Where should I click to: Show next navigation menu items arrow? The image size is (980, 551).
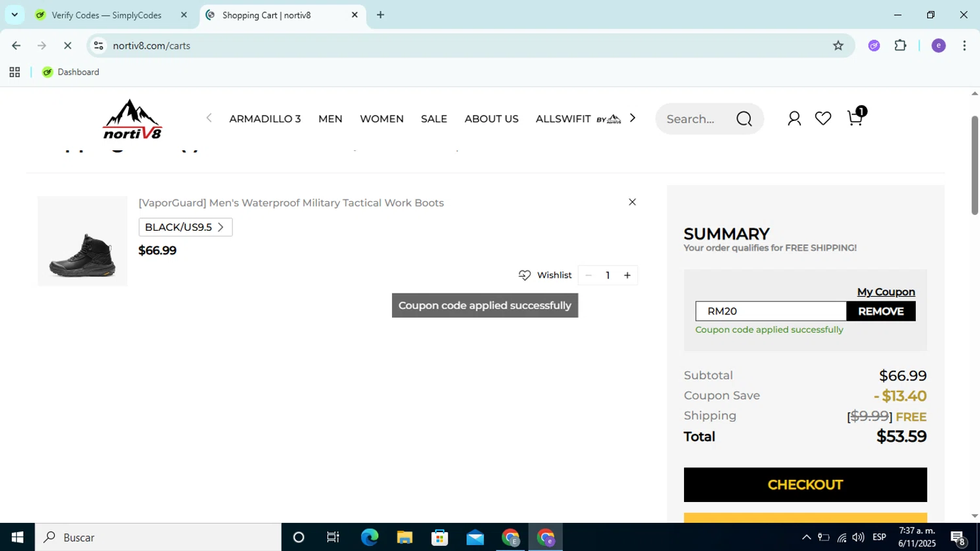click(x=632, y=118)
